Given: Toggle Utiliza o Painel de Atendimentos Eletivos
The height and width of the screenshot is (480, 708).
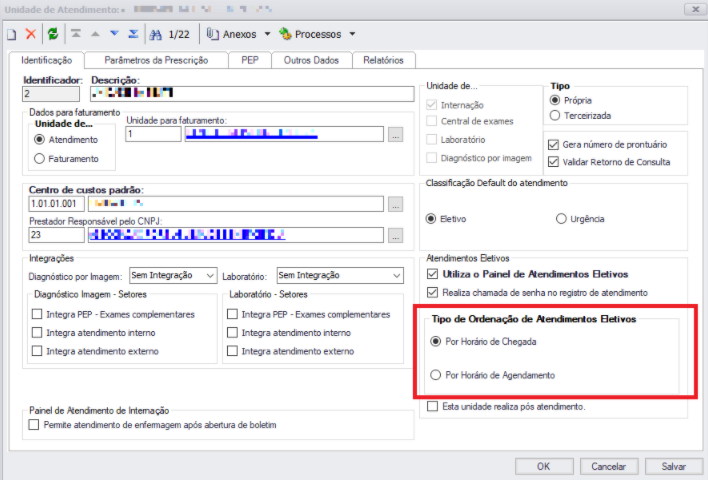Looking at the screenshot, I should (433, 274).
